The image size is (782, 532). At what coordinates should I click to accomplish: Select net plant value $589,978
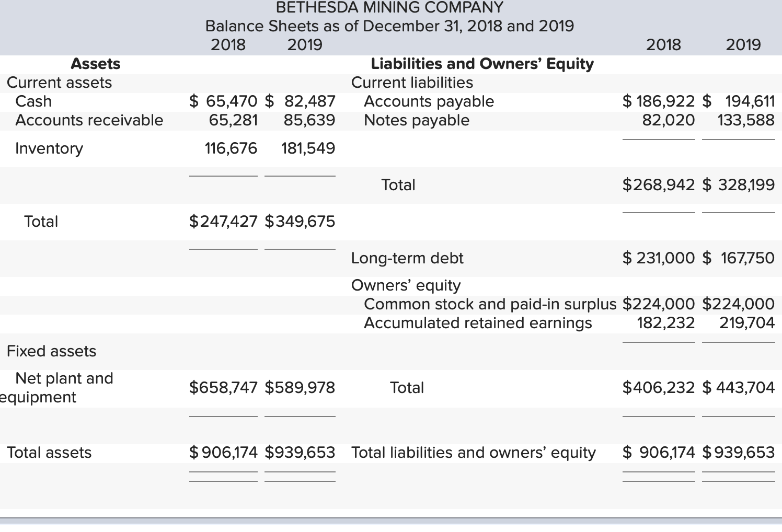(300, 388)
